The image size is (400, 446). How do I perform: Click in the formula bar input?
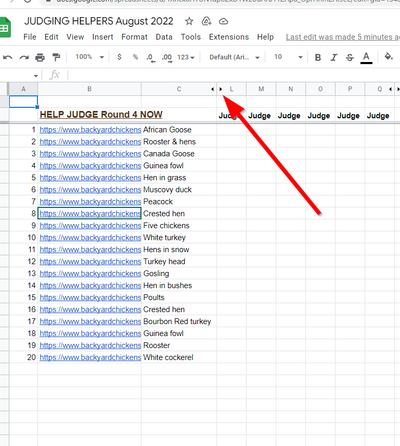(x=233, y=75)
